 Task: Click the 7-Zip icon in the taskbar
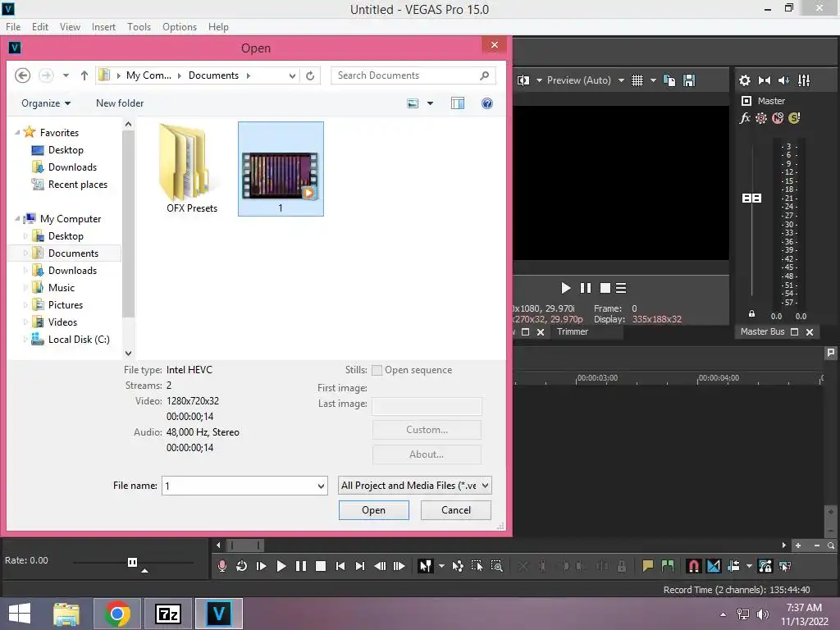(x=167, y=614)
